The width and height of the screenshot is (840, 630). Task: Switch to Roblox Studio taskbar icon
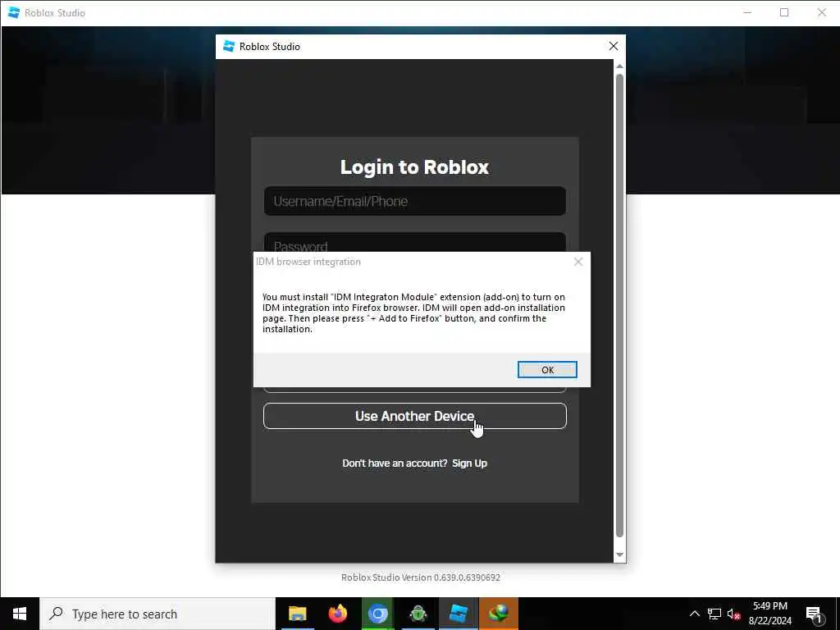pos(458,614)
